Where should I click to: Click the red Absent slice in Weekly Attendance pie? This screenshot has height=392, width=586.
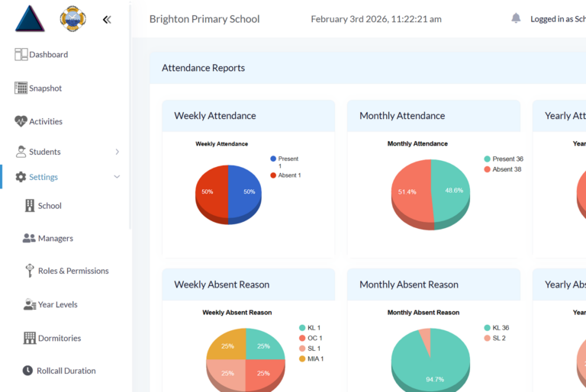(x=211, y=191)
